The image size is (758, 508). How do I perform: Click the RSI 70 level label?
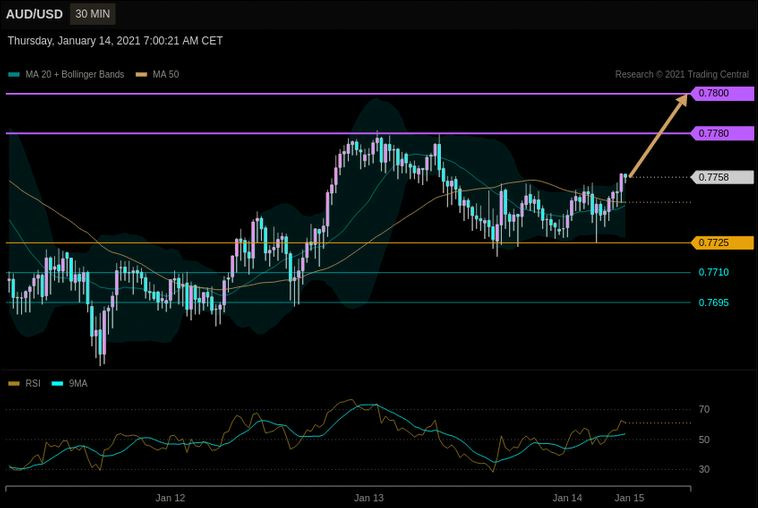tap(704, 410)
